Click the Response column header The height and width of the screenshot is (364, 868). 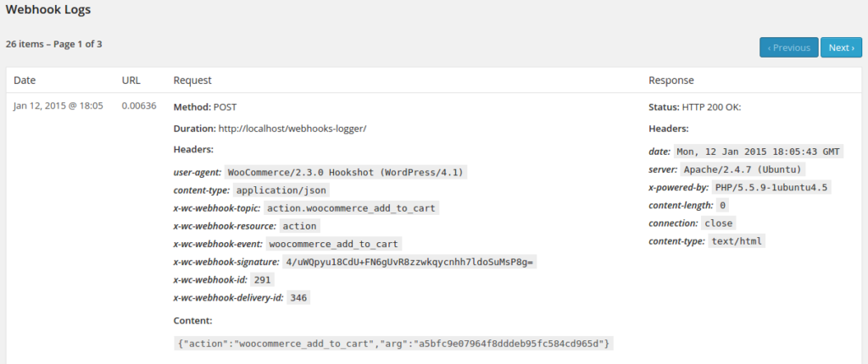pos(671,80)
